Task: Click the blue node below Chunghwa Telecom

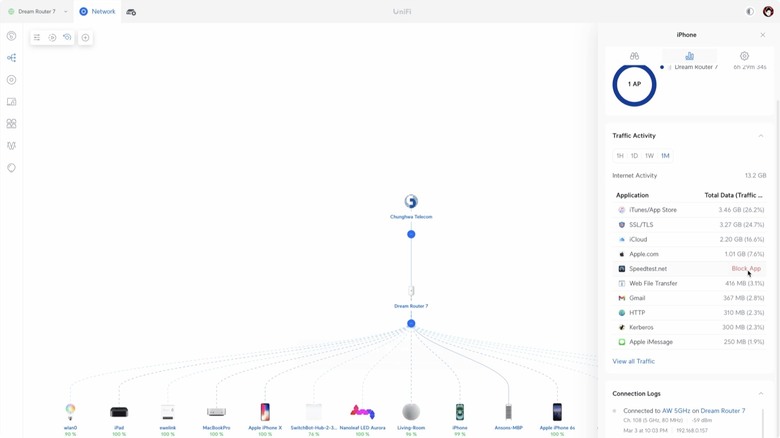Action: (x=411, y=234)
